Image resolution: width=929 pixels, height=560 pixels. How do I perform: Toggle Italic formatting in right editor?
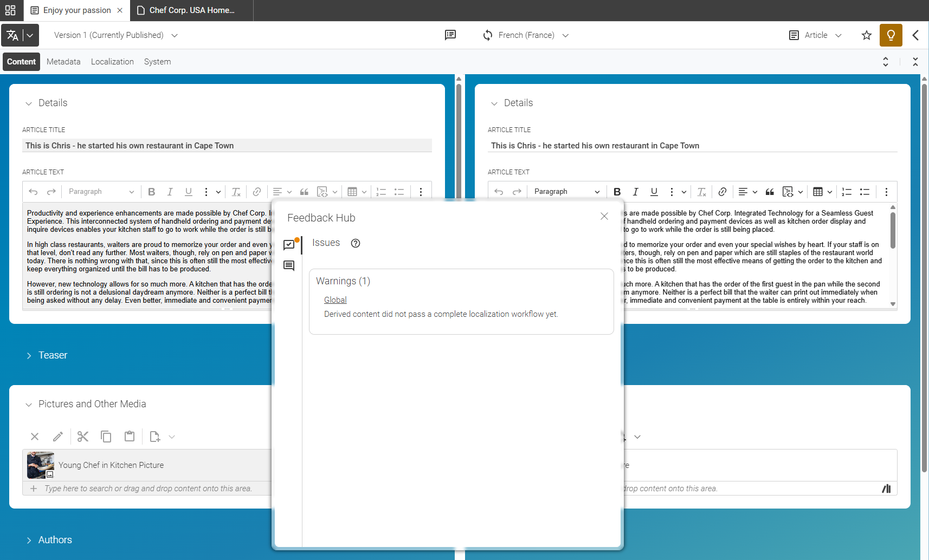635,192
